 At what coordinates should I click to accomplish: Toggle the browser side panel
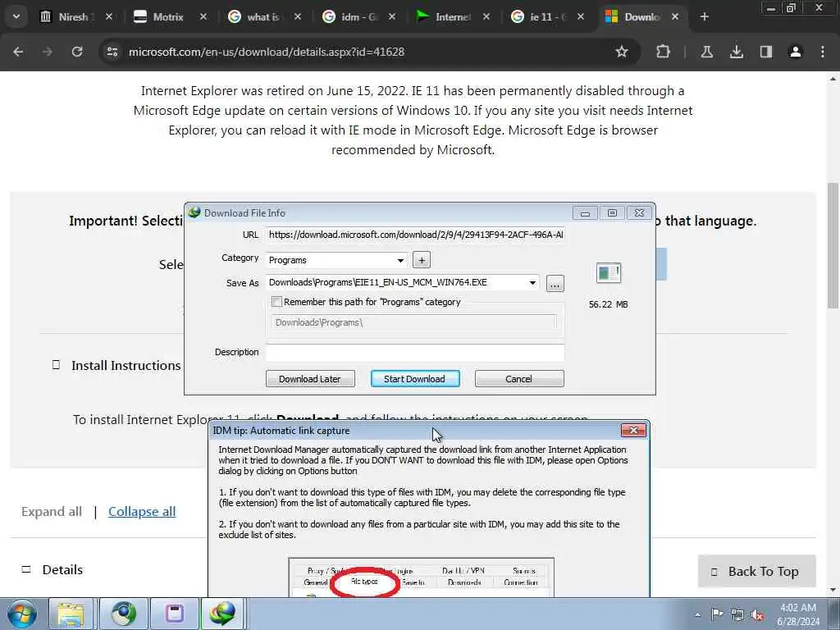pos(766,52)
